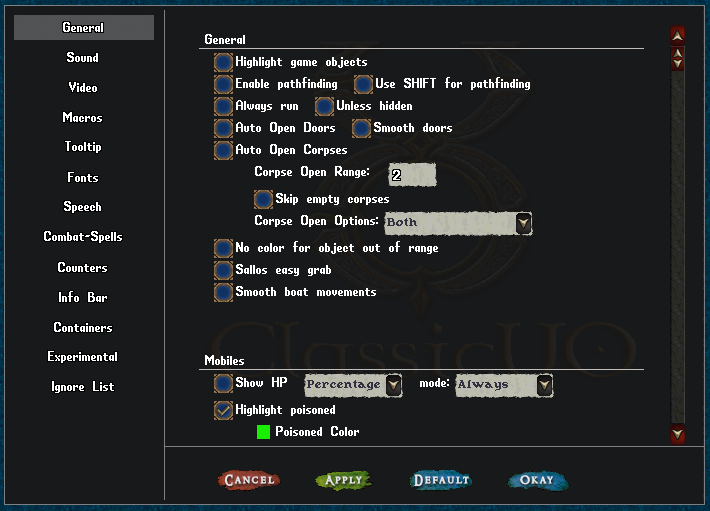
Task: Switch to the Sound settings tab
Action: coord(83,58)
